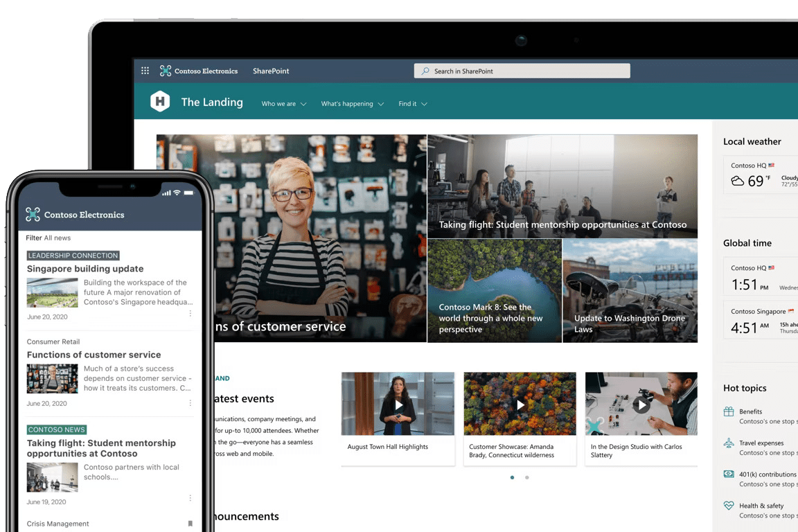Screen dimensions: 798x532
Task: Click the CONTOSO NEWS tag
Action: click(x=57, y=429)
